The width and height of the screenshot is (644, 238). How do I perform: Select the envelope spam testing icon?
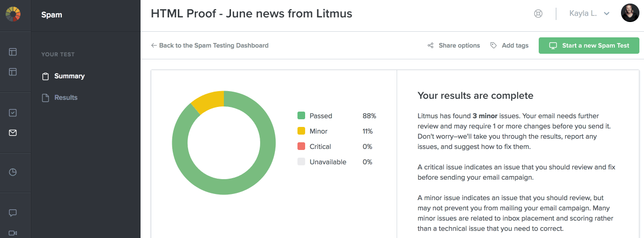(13, 133)
